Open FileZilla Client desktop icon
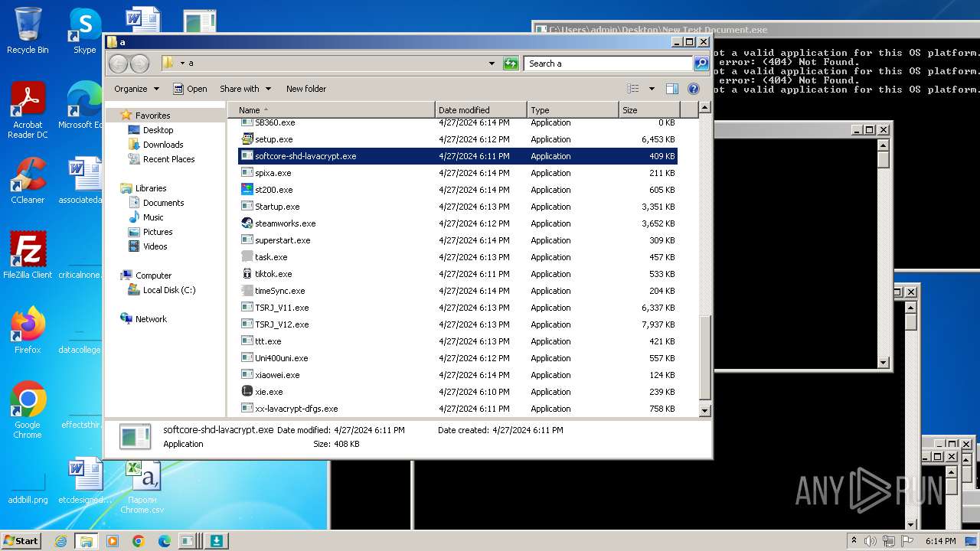Viewport: 980px width, 551px height. point(28,256)
